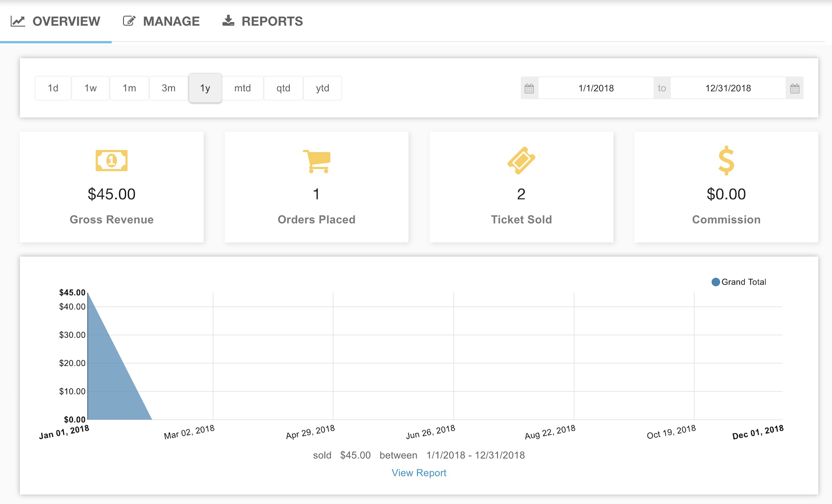Open the Reports tab
This screenshot has height=504, width=832.
262,21
